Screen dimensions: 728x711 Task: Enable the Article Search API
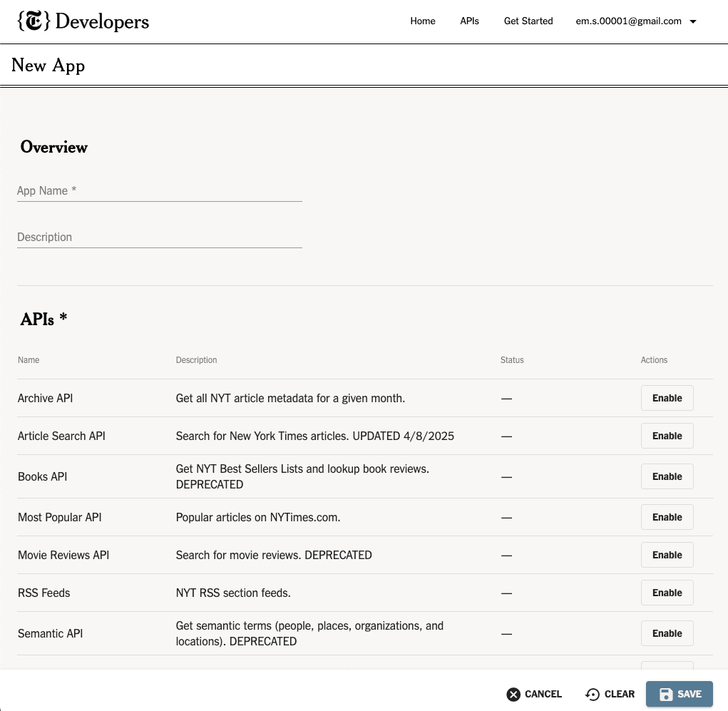(x=667, y=436)
